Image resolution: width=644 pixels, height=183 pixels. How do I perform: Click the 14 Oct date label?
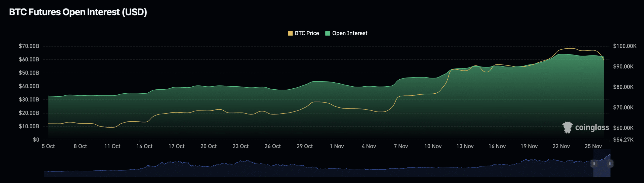coord(144,146)
